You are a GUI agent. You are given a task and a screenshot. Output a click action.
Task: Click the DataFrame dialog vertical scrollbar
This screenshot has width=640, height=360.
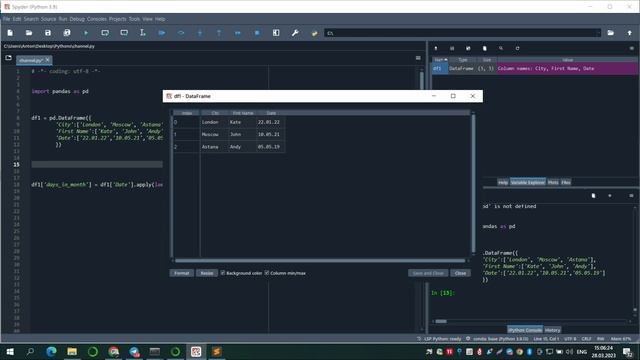[x=473, y=184]
